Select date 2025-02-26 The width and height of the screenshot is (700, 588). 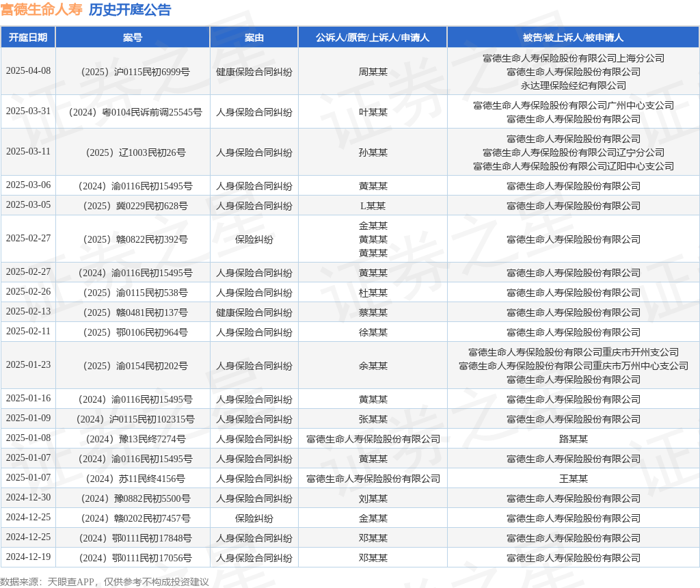pos(28,291)
